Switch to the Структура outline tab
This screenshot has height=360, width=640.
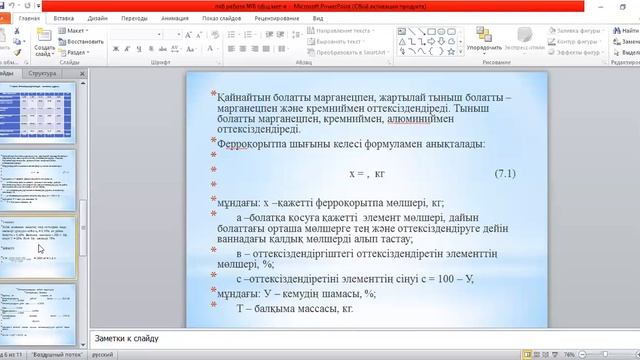pyautogui.click(x=42, y=73)
